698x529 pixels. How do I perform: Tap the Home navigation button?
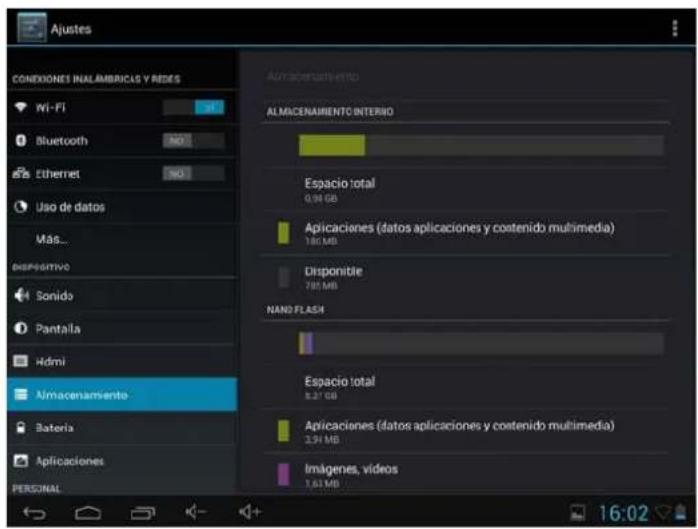[x=88, y=513]
